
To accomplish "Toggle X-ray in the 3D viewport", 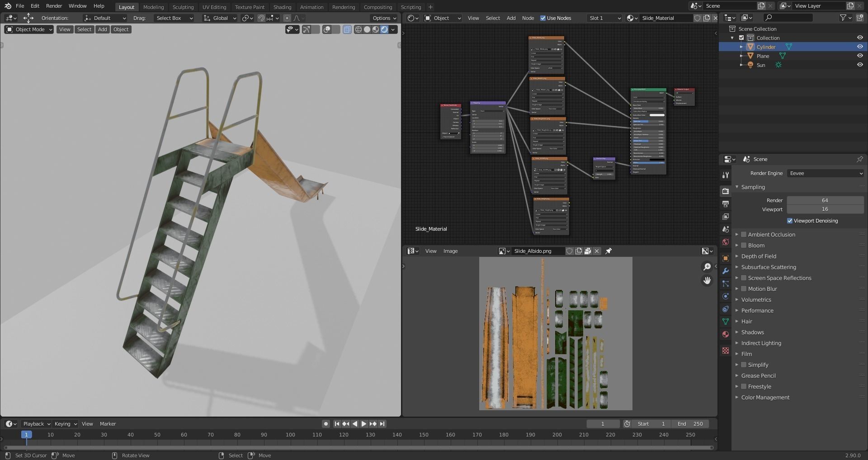I will point(347,29).
